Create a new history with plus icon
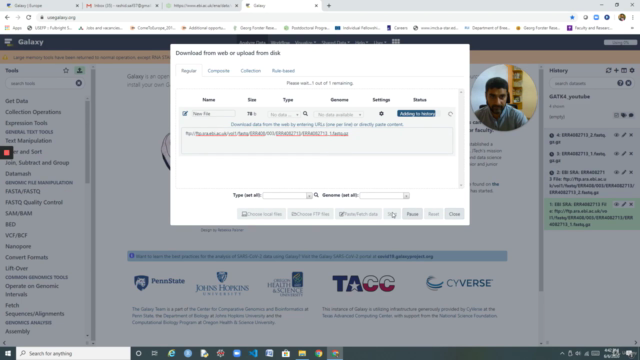 coord(616,71)
